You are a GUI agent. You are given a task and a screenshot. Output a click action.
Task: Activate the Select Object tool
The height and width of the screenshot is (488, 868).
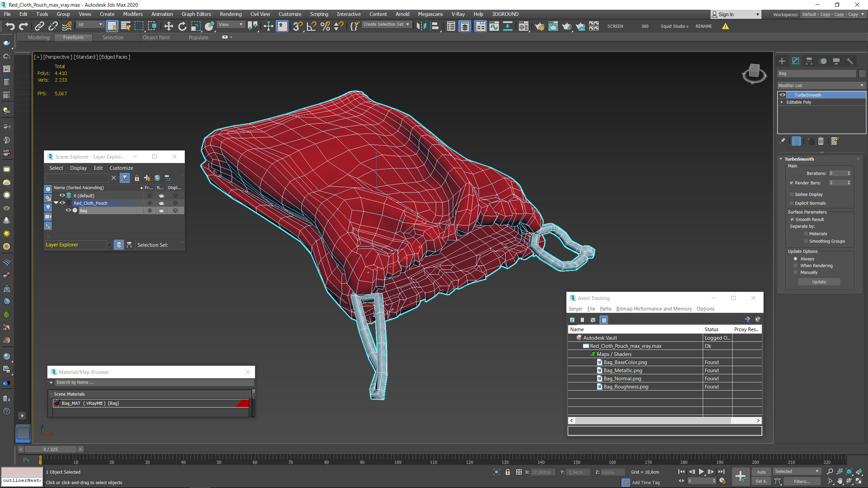pos(112,26)
